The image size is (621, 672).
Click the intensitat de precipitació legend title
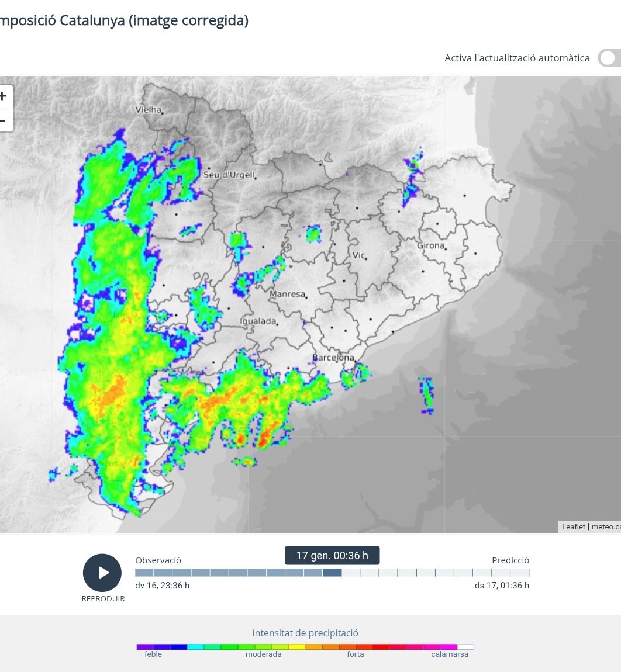tap(305, 633)
